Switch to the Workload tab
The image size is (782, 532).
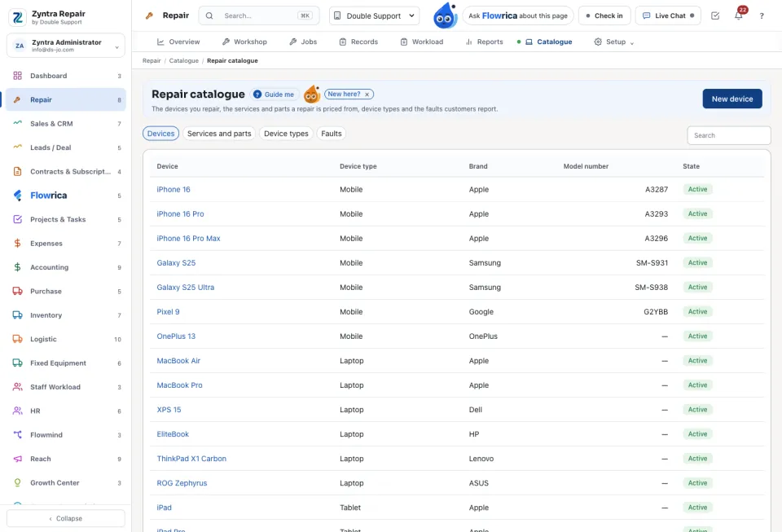click(x=422, y=42)
